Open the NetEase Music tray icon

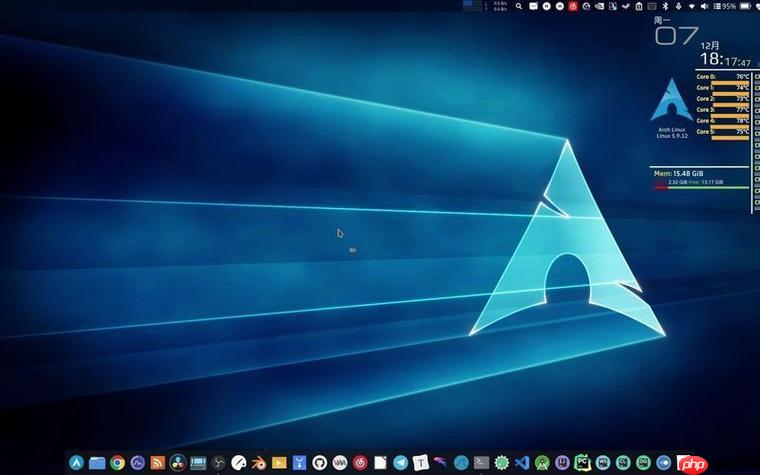(573, 6)
